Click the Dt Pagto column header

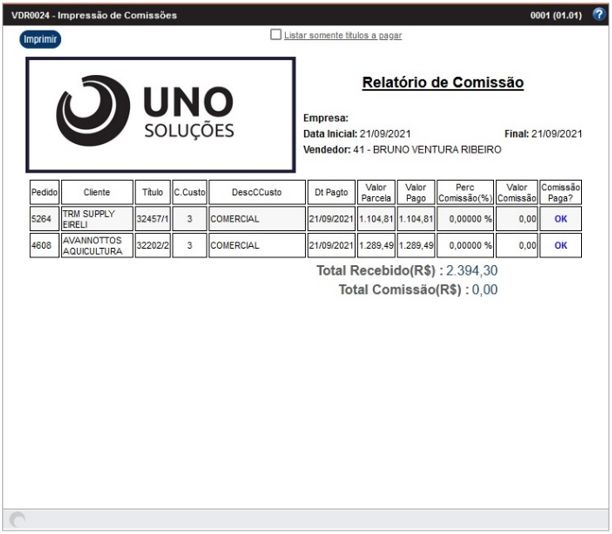coord(330,192)
